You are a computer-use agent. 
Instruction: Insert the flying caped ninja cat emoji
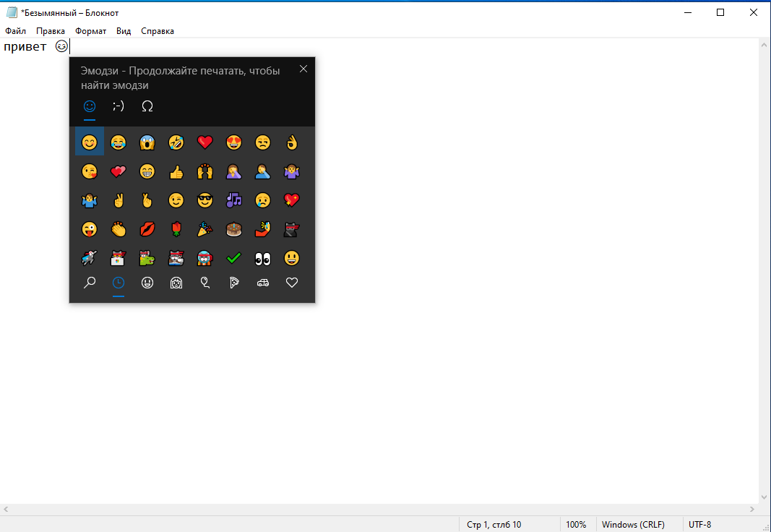pos(90,258)
